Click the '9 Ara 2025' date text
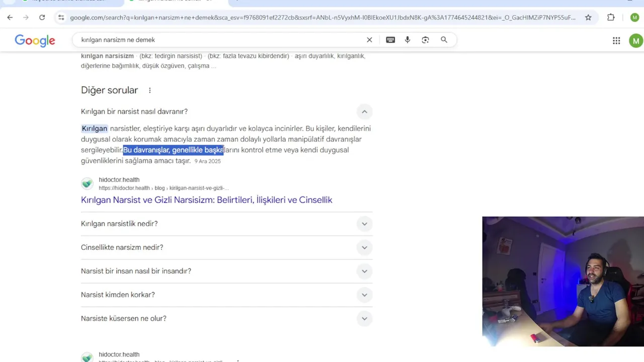The height and width of the screenshot is (362, 644). coord(208,161)
